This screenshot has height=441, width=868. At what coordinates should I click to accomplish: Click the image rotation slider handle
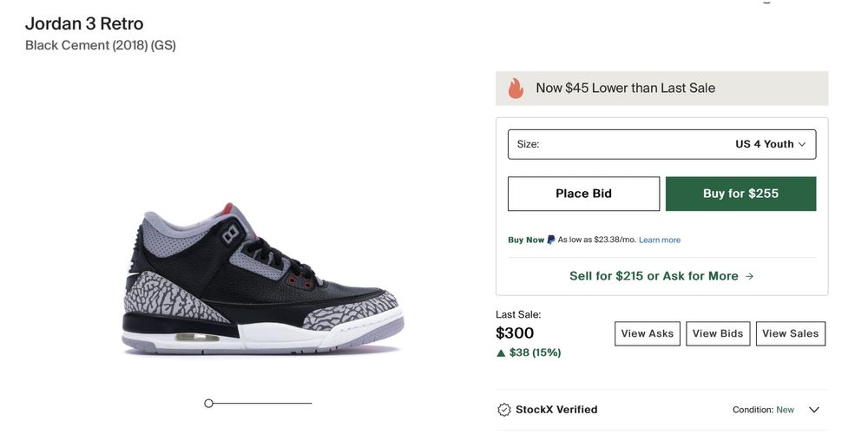tap(208, 403)
